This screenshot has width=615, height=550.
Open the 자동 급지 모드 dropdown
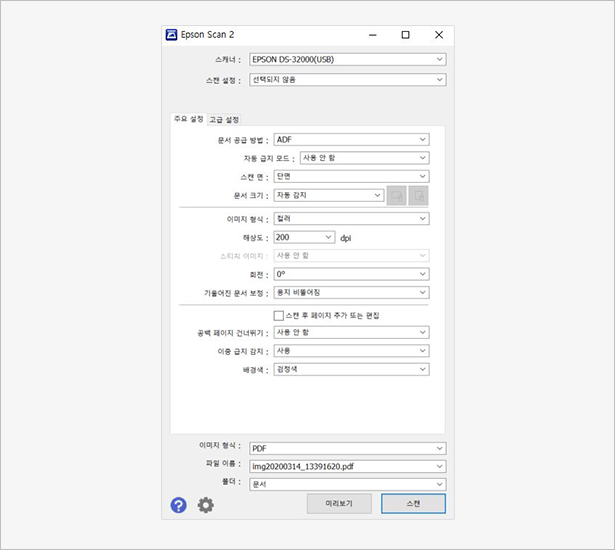point(364,158)
